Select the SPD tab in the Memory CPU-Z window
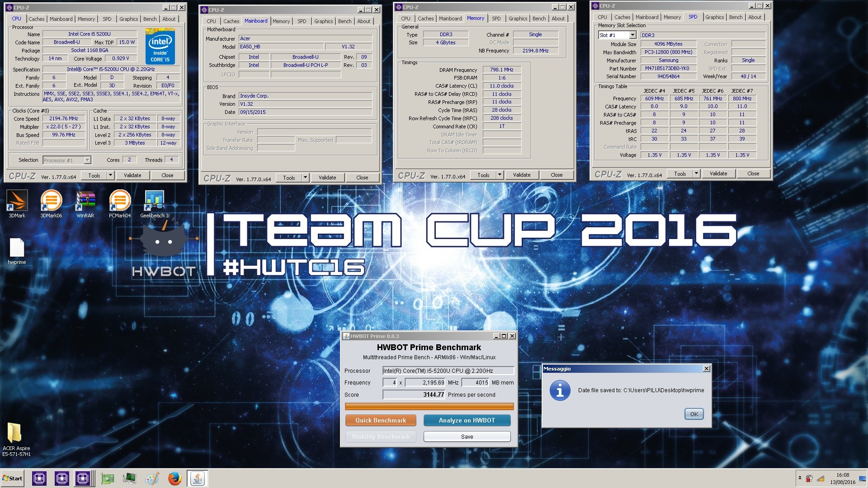Image resolution: width=868 pixels, height=488 pixels. (x=496, y=19)
